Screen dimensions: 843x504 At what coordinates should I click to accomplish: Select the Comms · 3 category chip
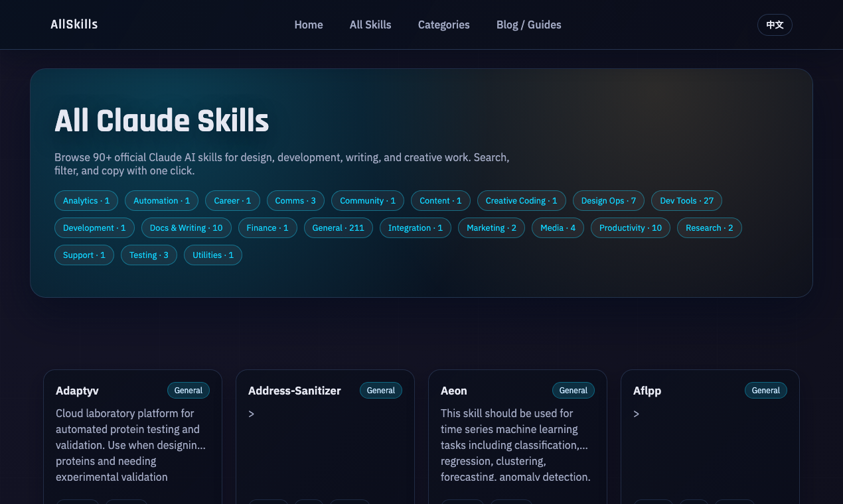click(295, 201)
